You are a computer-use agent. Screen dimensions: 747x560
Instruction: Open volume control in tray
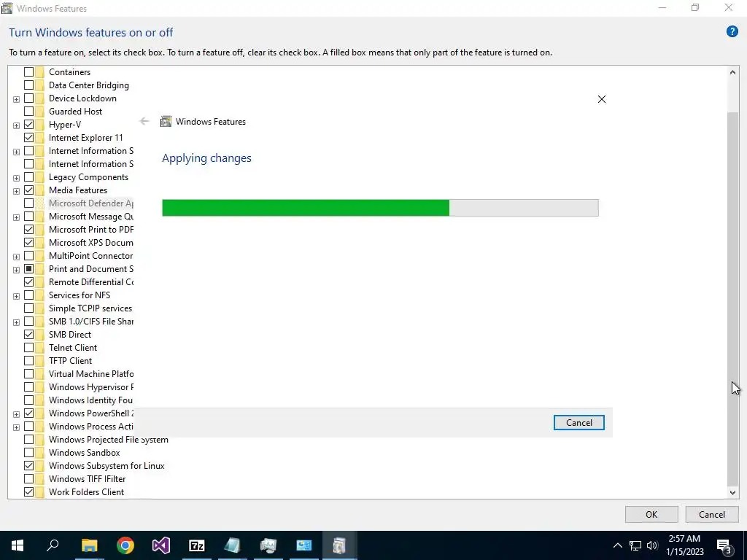click(x=652, y=545)
